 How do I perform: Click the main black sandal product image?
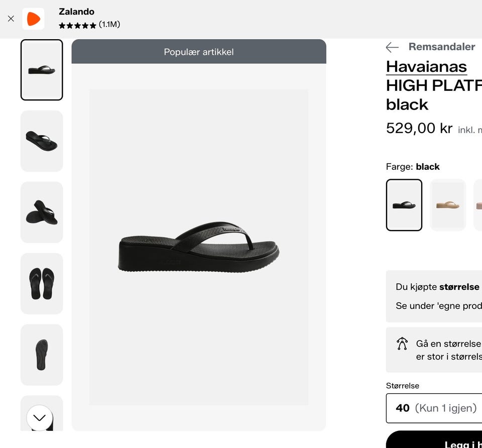coord(199,247)
